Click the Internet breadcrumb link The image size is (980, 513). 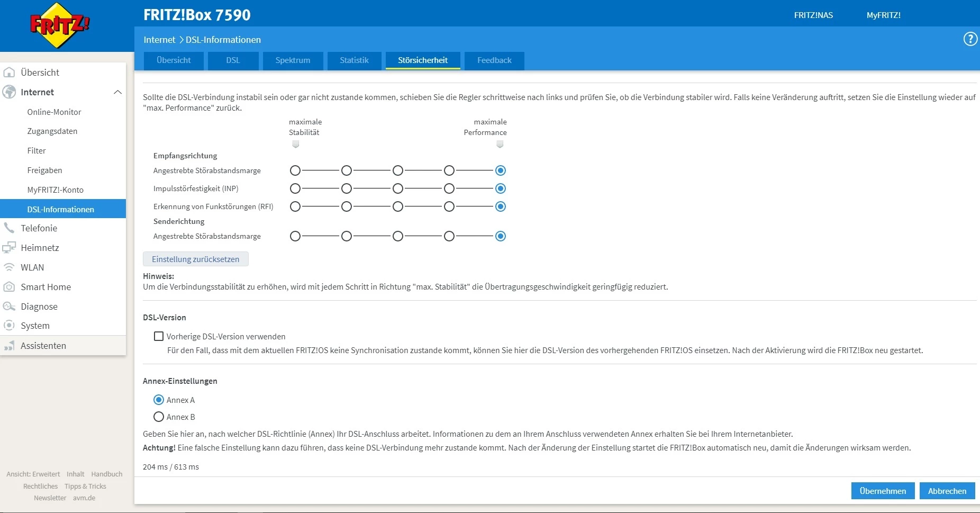pos(159,40)
